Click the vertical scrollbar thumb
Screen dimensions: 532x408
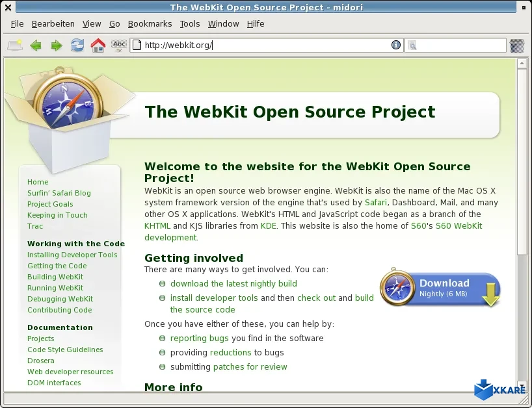tap(522, 161)
